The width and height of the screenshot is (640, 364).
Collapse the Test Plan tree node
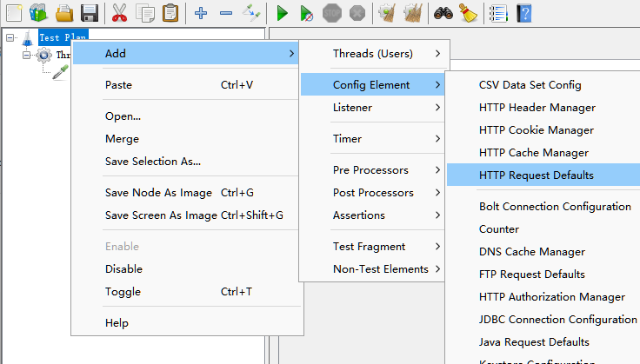tap(10, 38)
